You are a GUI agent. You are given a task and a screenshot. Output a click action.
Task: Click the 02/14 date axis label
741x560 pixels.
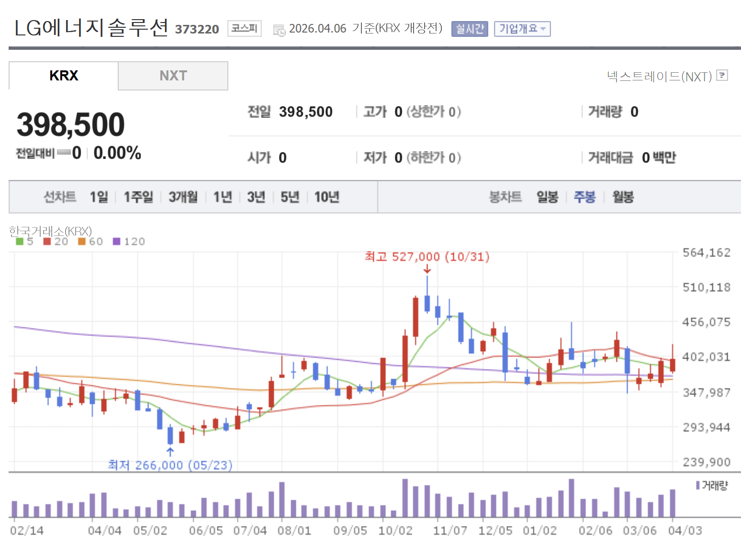coord(27,530)
